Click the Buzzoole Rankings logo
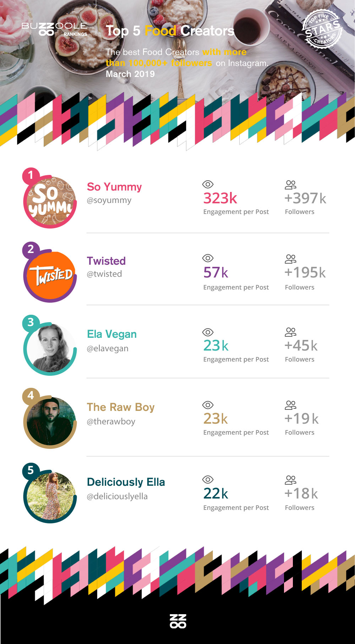 (54, 29)
